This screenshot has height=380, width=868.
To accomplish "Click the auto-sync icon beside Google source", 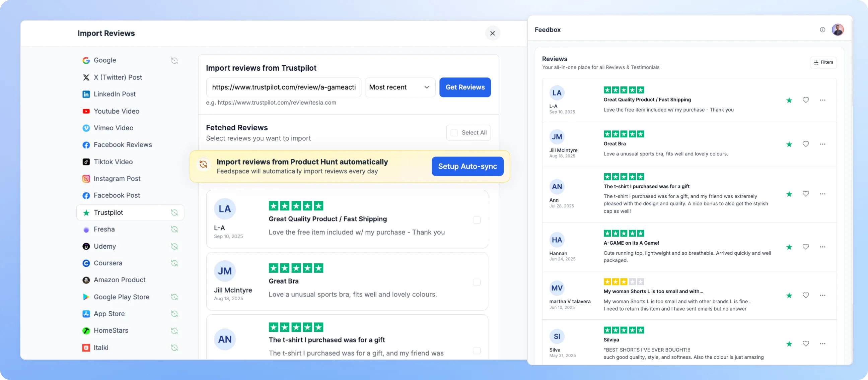I will 174,60.
